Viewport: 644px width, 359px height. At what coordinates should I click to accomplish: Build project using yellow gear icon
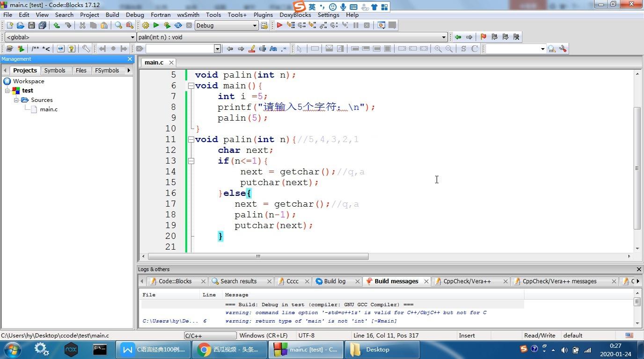tap(146, 25)
